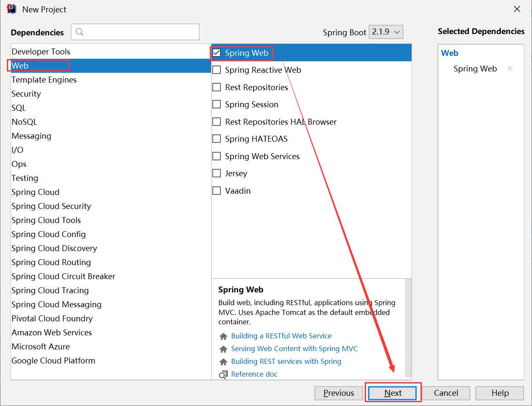Open Building a RESTful Web Service link
The width and height of the screenshot is (532, 406).
point(281,336)
